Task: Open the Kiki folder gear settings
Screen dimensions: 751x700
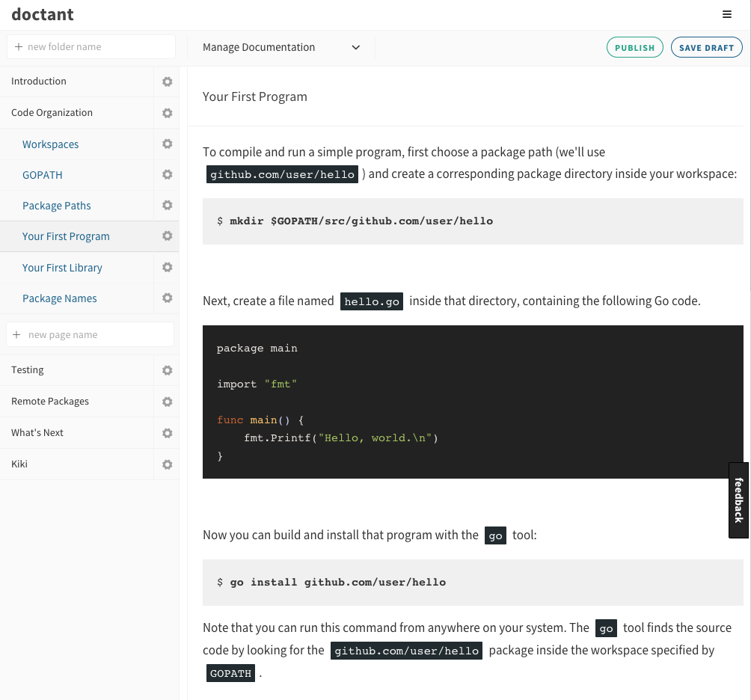Action: tap(168, 464)
